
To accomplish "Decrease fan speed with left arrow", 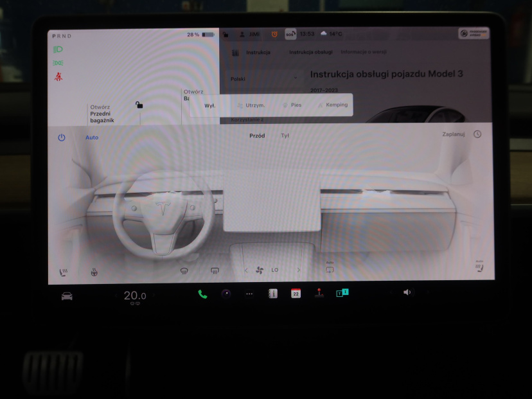I will [x=246, y=270].
